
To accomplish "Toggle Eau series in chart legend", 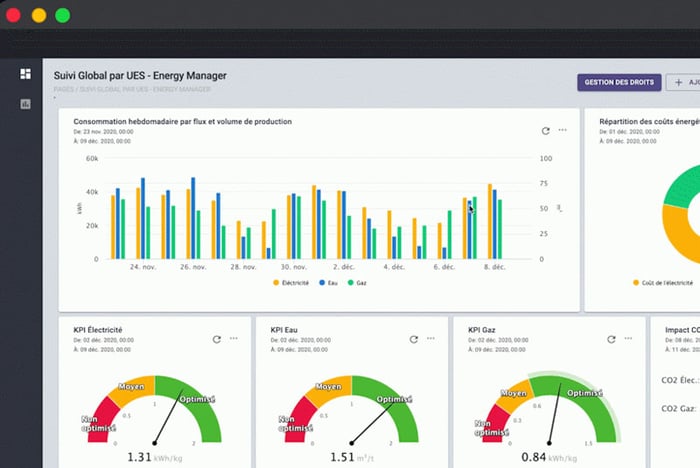I will (x=328, y=283).
